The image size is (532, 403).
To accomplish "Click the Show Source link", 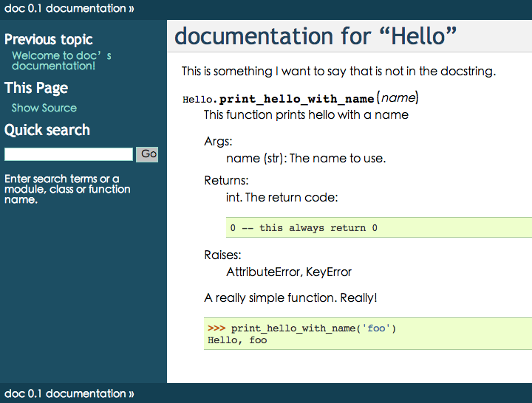I will pyautogui.click(x=44, y=108).
